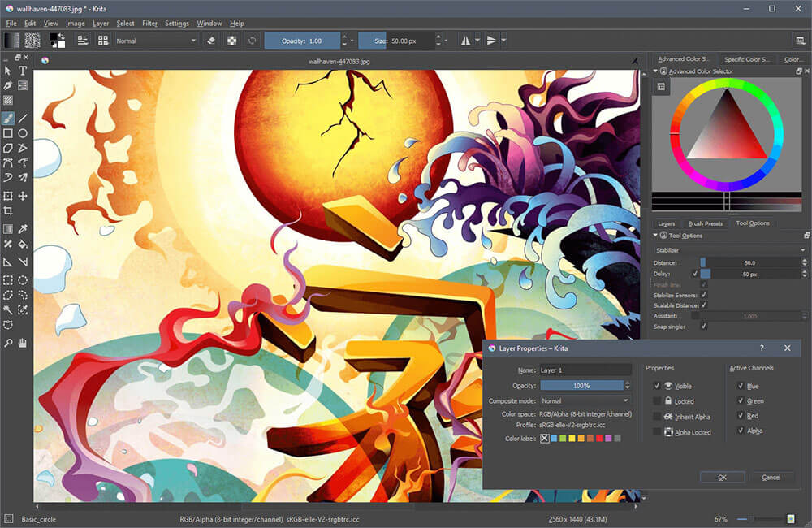Confirm layer properties with OK
The height and width of the screenshot is (528, 812).
coord(723,477)
